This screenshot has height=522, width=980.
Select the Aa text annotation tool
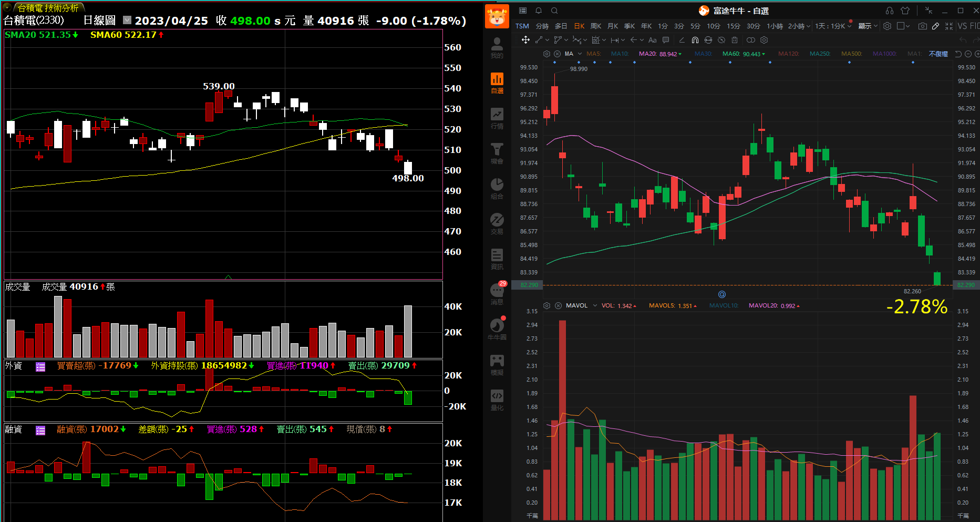point(653,40)
